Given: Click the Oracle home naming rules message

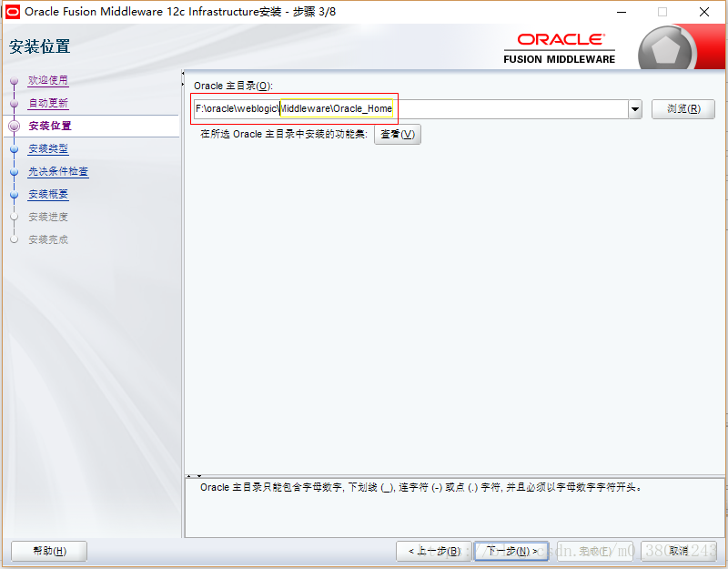Looking at the screenshot, I should pos(421,488).
